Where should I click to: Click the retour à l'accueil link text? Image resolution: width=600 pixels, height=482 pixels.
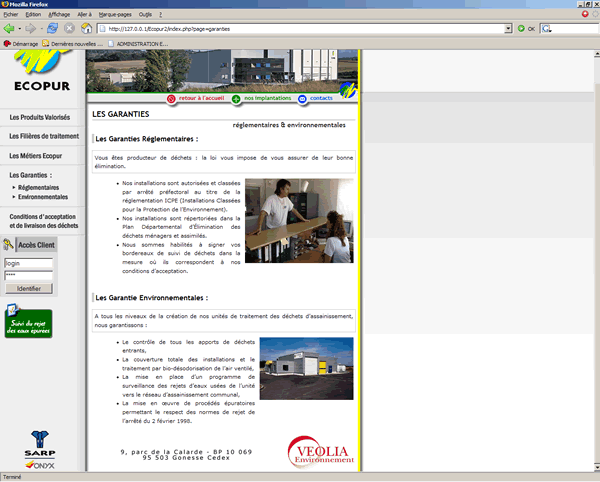201,98
